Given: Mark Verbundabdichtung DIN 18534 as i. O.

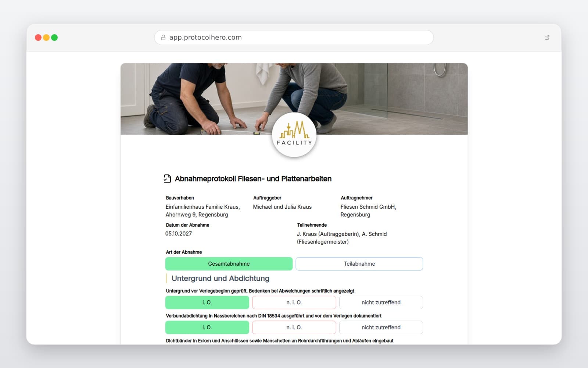Looking at the screenshot, I should click(x=207, y=328).
